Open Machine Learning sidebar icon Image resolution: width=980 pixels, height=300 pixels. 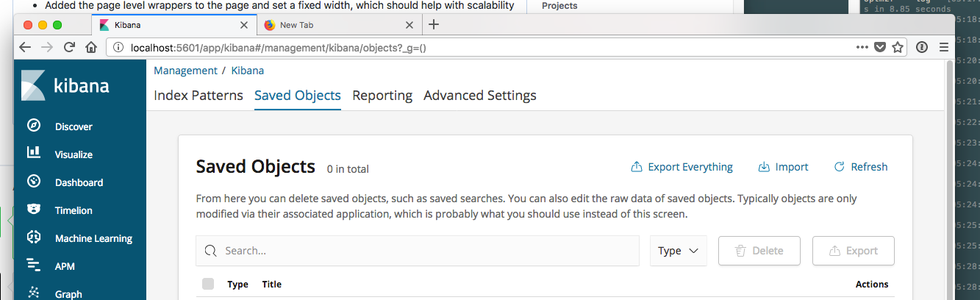click(34, 238)
